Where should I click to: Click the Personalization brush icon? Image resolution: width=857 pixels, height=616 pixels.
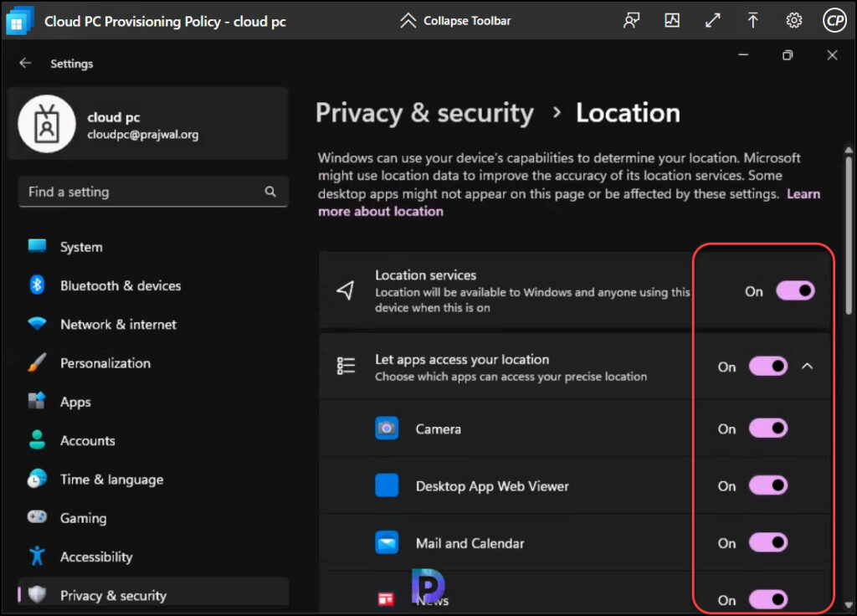37,362
